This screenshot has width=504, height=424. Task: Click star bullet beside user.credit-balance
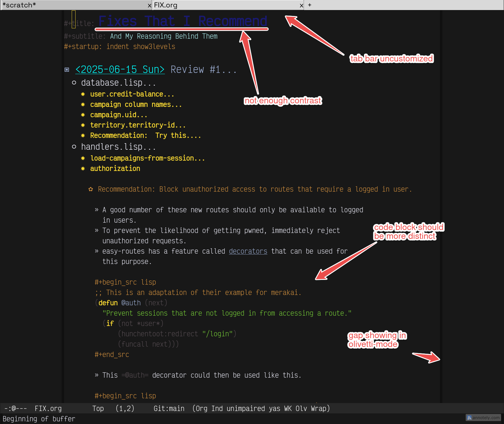[x=83, y=94]
